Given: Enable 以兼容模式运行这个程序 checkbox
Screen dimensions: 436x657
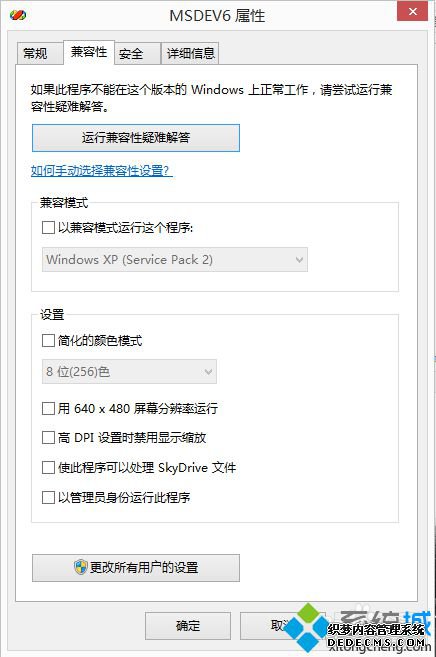Looking at the screenshot, I should [x=48, y=228].
